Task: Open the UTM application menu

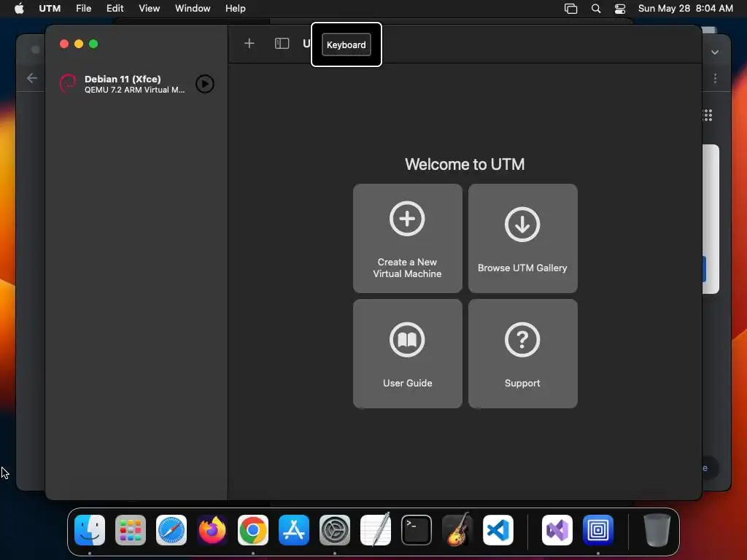Action: pyautogui.click(x=50, y=9)
